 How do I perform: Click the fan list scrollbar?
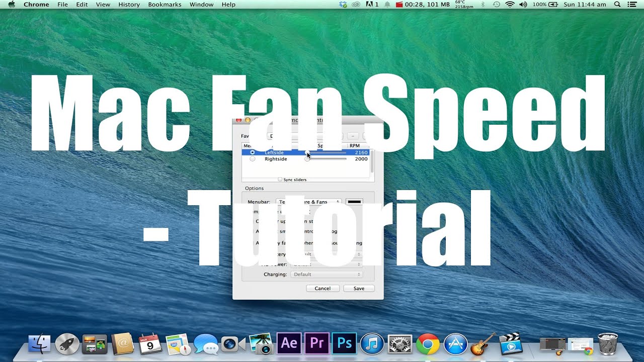pyautogui.click(x=372, y=161)
